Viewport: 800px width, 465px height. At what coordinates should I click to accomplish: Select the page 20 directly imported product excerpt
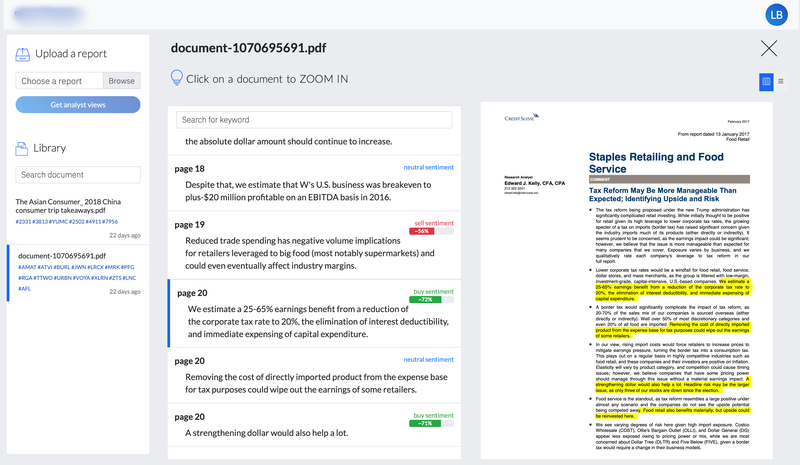(x=314, y=376)
